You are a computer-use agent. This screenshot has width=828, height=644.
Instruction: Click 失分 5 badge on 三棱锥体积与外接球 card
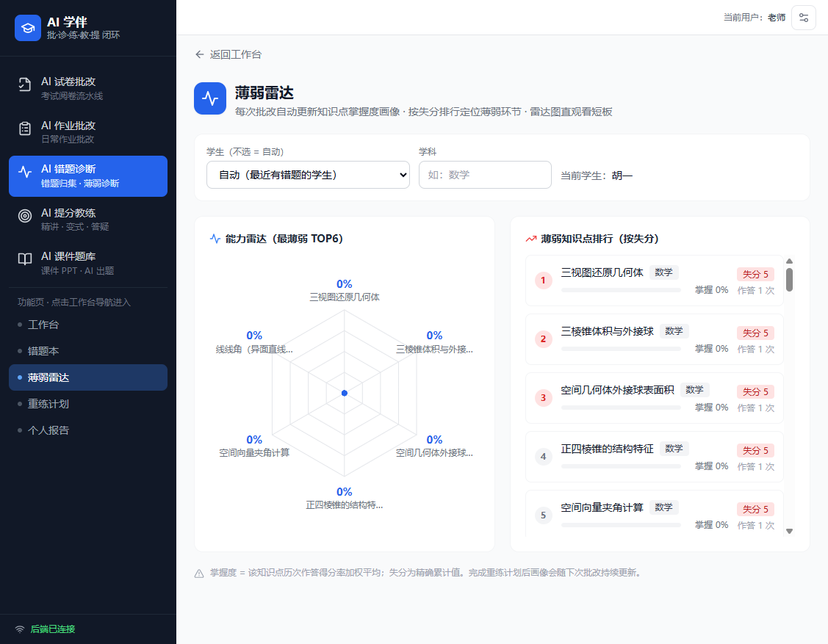pos(755,333)
